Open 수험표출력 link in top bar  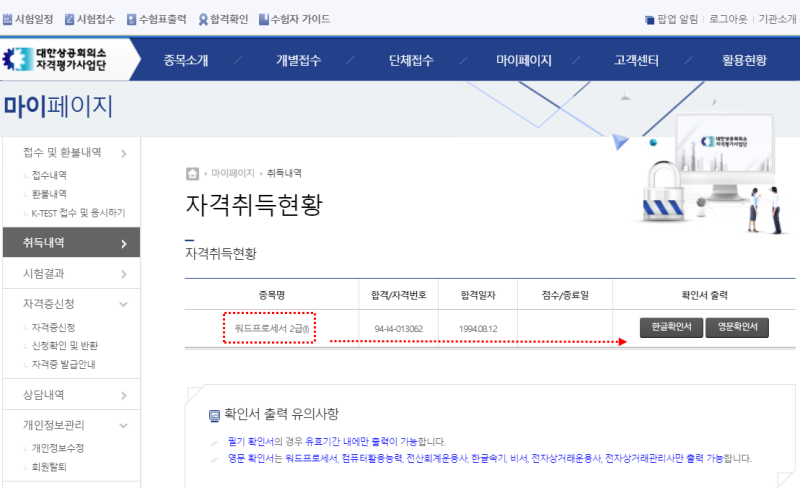pyautogui.click(x=157, y=19)
